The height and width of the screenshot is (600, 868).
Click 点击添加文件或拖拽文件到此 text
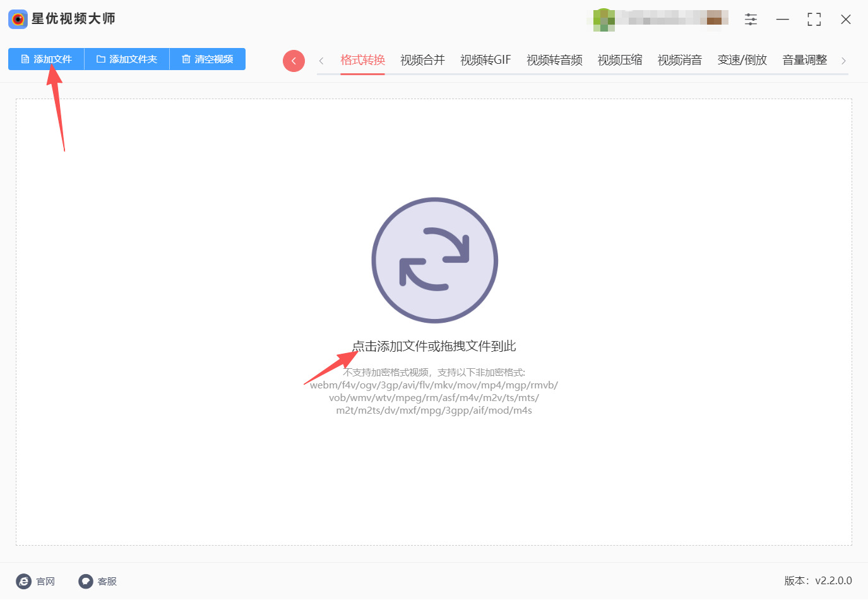(x=434, y=346)
